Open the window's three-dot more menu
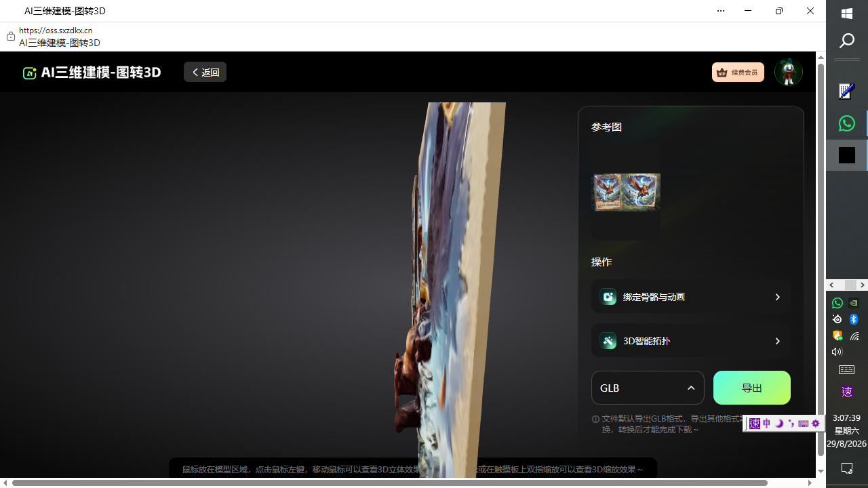 pyautogui.click(x=721, y=11)
